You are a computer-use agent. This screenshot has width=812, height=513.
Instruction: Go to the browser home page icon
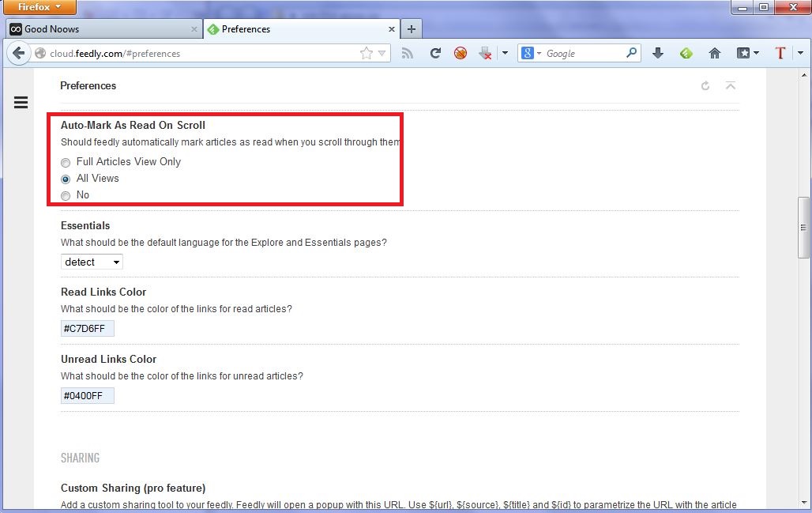[715, 53]
